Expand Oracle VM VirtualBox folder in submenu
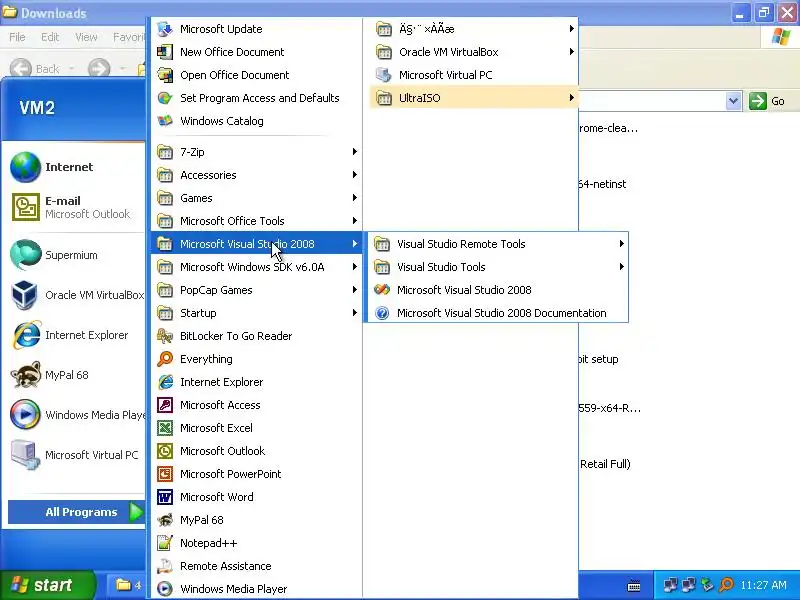The image size is (800, 600). tap(474, 52)
